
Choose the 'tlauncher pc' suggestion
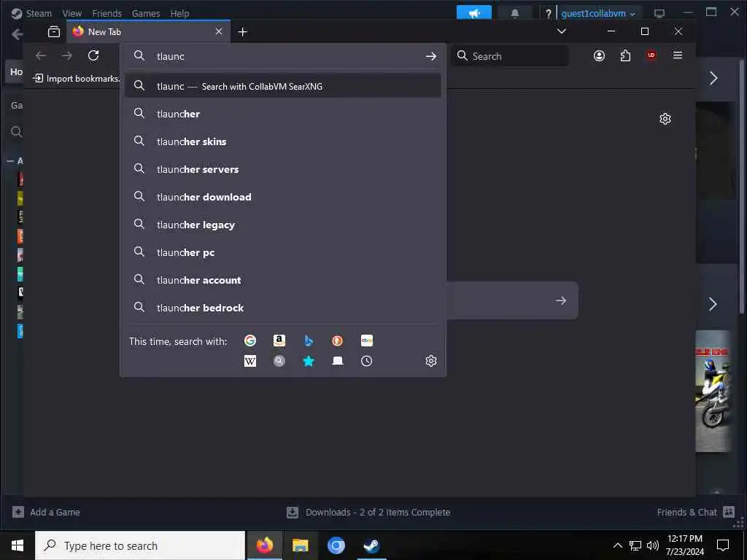pos(282,252)
